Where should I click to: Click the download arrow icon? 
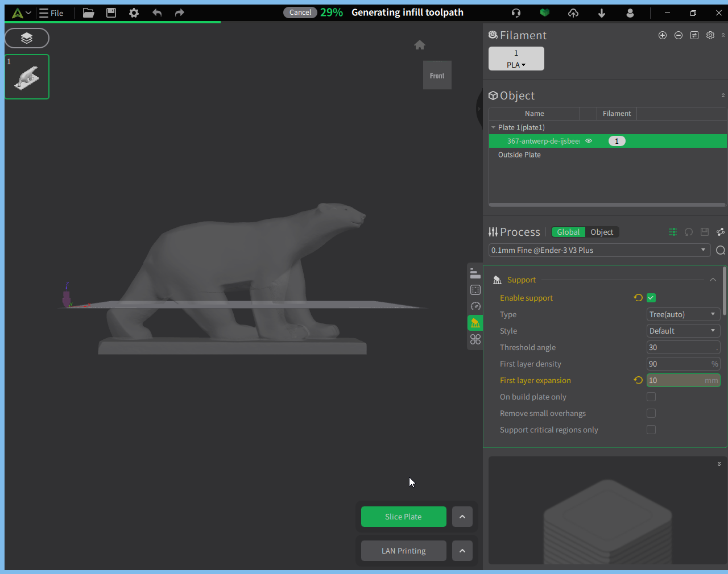coord(601,13)
